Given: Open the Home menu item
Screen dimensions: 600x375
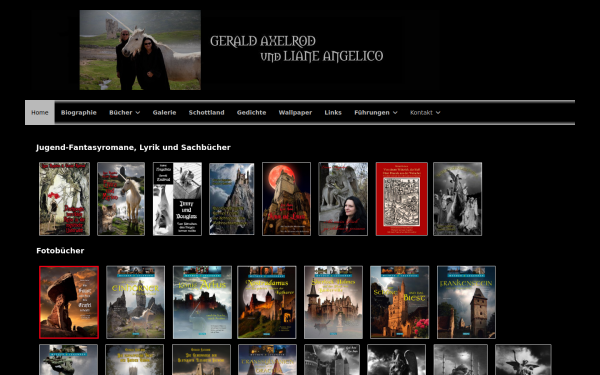Looking at the screenshot, I should coord(40,112).
